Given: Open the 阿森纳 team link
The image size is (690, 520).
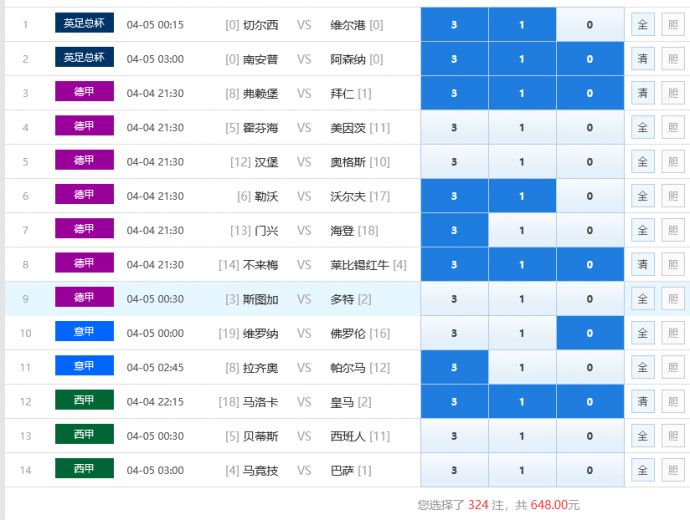Looking at the screenshot, I should (x=349, y=59).
